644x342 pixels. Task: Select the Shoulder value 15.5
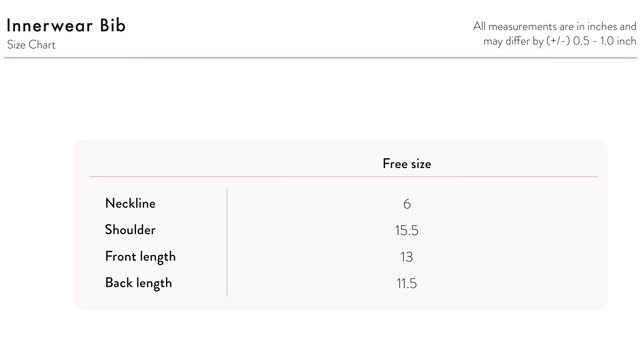tap(406, 230)
